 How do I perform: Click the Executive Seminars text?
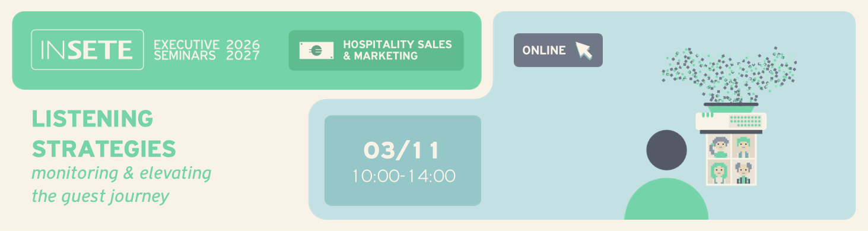point(186,50)
